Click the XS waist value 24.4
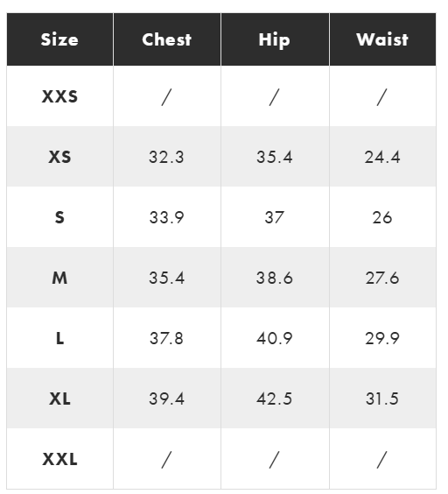Viewport: 448px width, 494px height. tap(382, 157)
